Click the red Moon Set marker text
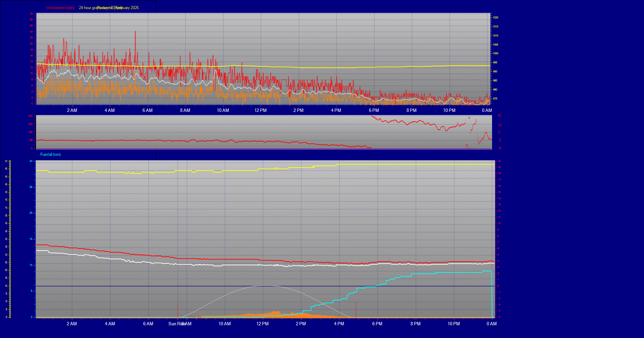The height and width of the screenshot is (338, 644). tap(195, 317)
